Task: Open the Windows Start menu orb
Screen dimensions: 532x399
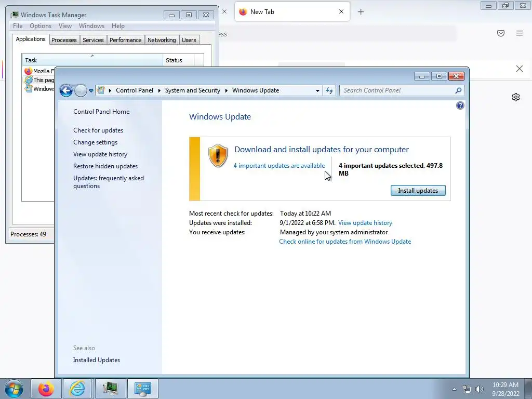Action: [14, 389]
